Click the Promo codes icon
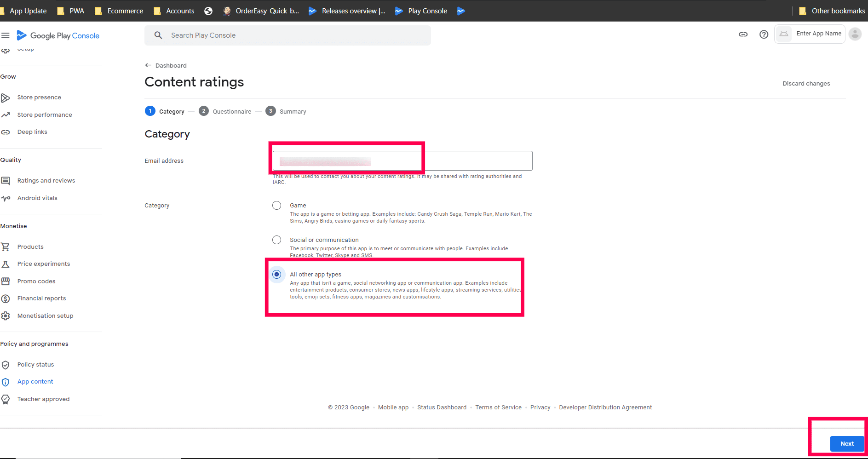Screen dimensions: 868x459 pos(6,281)
